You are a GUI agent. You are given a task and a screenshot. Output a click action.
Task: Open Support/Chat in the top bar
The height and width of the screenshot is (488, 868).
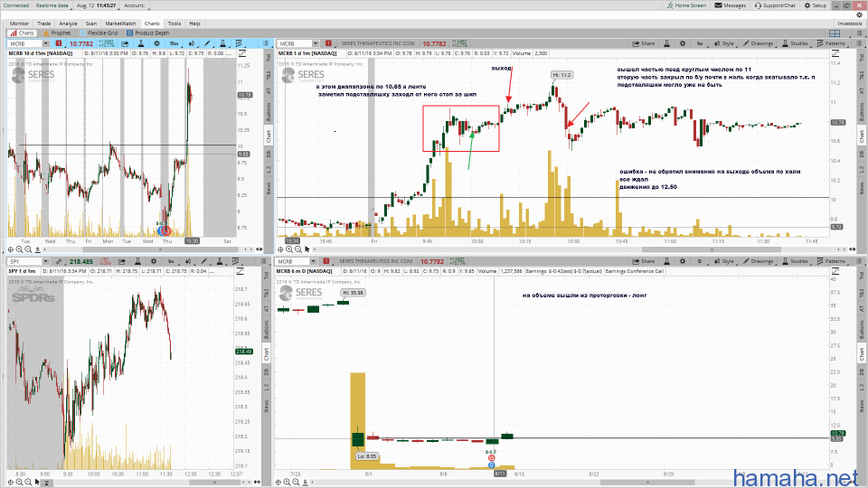click(x=775, y=5)
